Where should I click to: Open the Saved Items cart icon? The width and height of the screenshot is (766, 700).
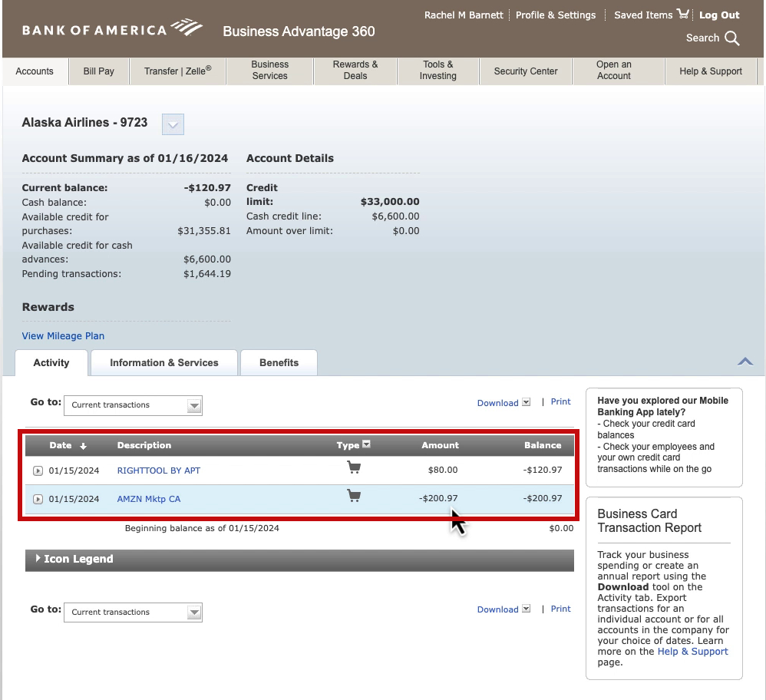(682, 14)
